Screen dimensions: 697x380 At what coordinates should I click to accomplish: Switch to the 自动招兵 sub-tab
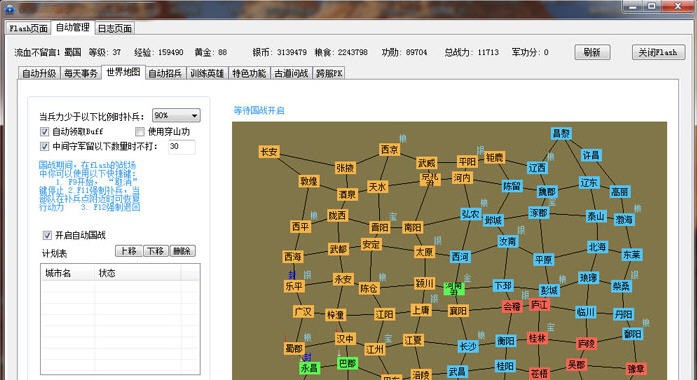[165, 73]
